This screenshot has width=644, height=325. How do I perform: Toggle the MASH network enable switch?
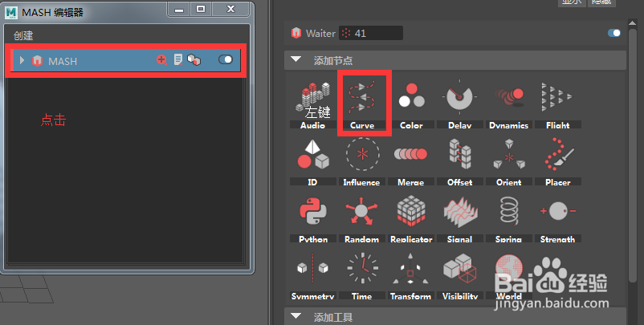[x=226, y=60]
